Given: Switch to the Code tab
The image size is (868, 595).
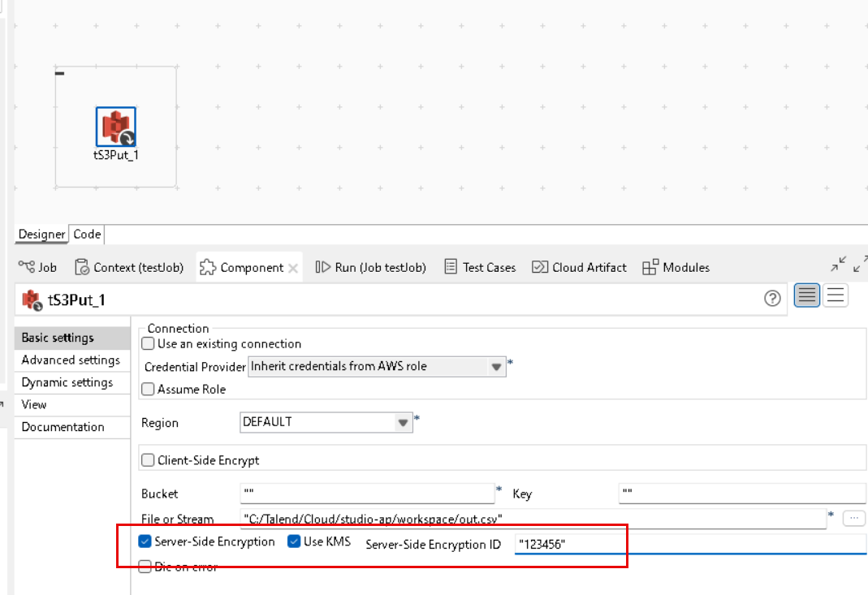Looking at the screenshot, I should point(87,234).
